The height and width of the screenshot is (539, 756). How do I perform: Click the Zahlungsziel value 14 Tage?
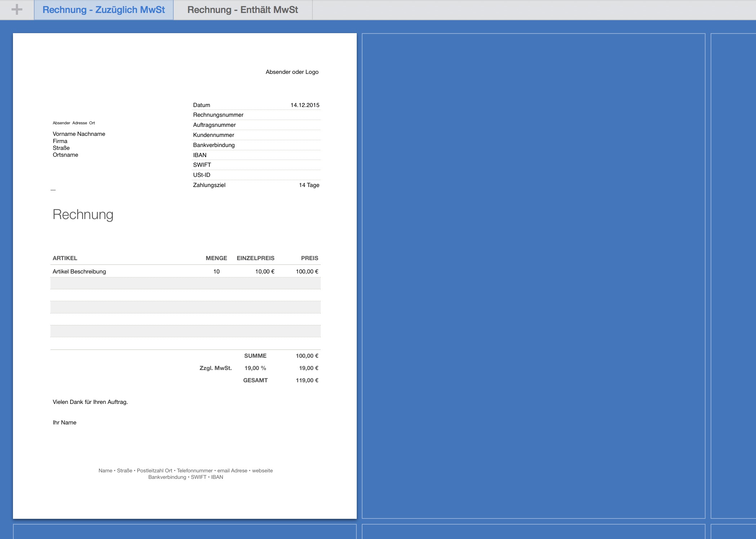coord(309,185)
